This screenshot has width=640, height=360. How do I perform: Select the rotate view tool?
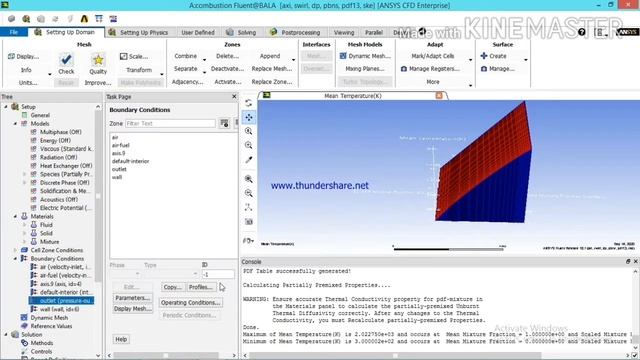249,103
